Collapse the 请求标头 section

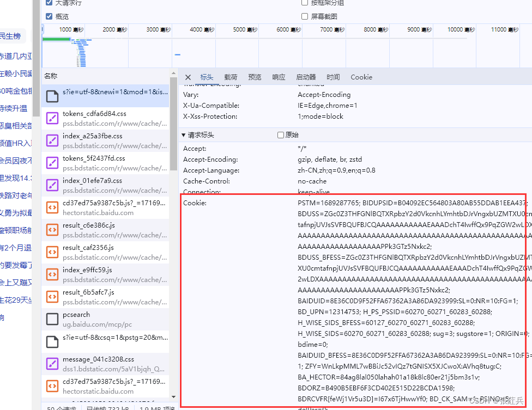pos(184,134)
